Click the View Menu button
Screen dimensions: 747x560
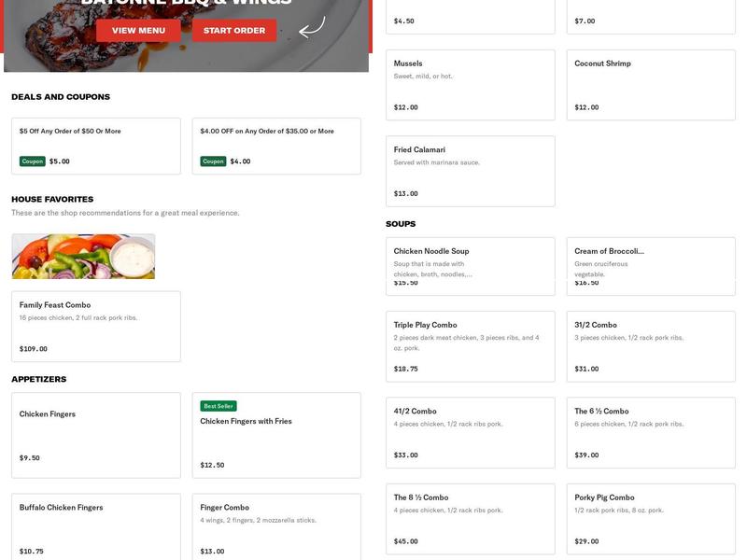click(138, 31)
